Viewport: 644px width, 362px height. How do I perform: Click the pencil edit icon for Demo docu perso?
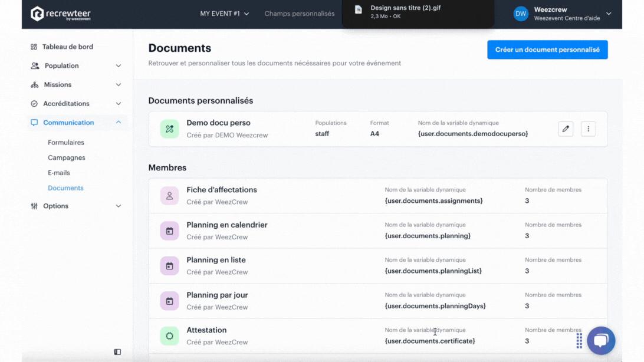pyautogui.click(x=566, y=129)
